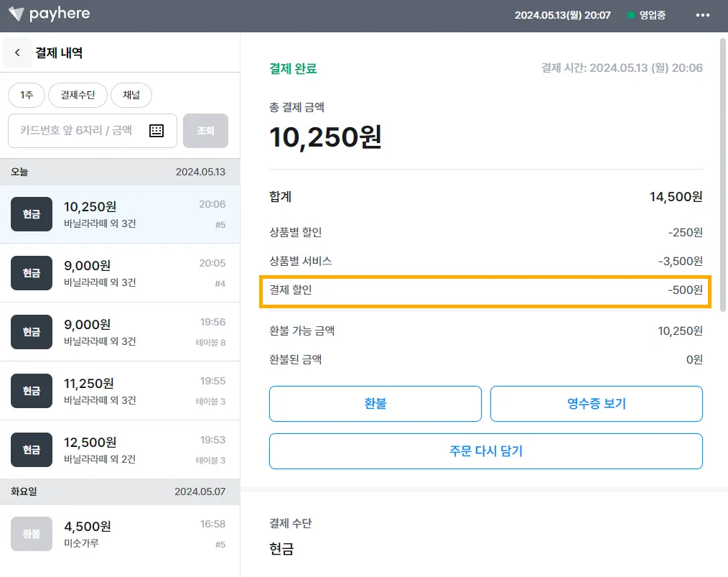Click 주문 다시 담기 button
The image size is (728, 577).
(485, 451)
